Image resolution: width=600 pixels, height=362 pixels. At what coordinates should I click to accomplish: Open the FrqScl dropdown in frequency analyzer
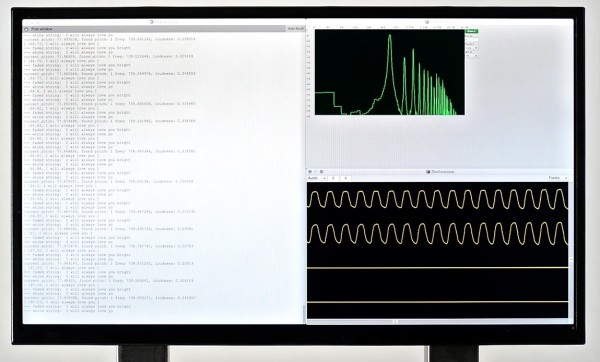[x=472, y=48]
